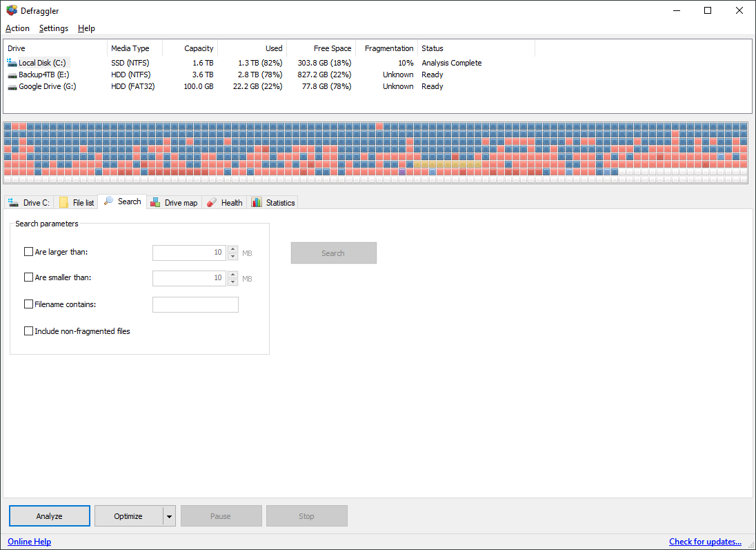Viewport: 756px width, 550px height.
Task: Click the Stop button
Action: [x=307, y=516]
